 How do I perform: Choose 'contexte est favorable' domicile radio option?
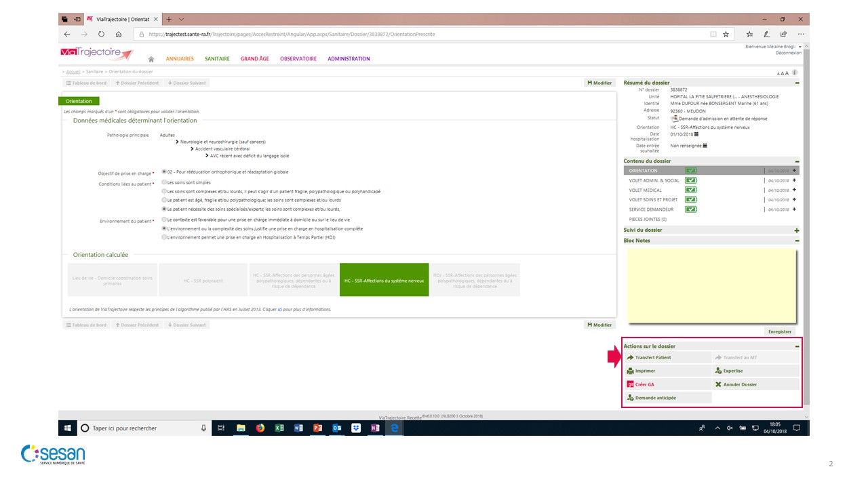164,220
